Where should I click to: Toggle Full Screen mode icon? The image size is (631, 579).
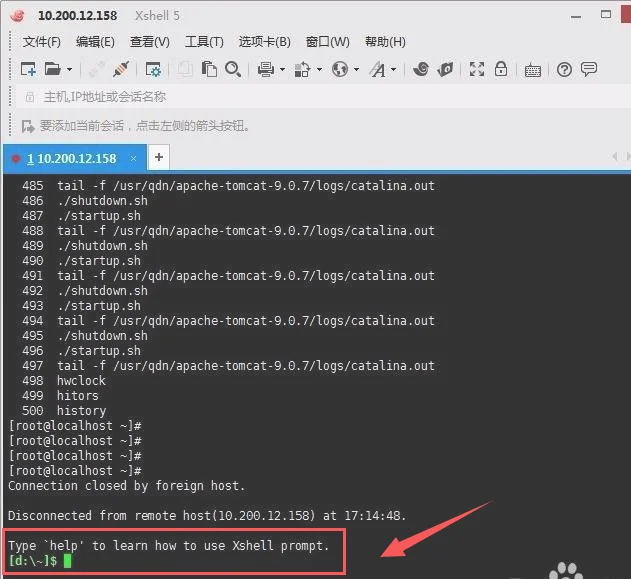[x=477, y=69]
